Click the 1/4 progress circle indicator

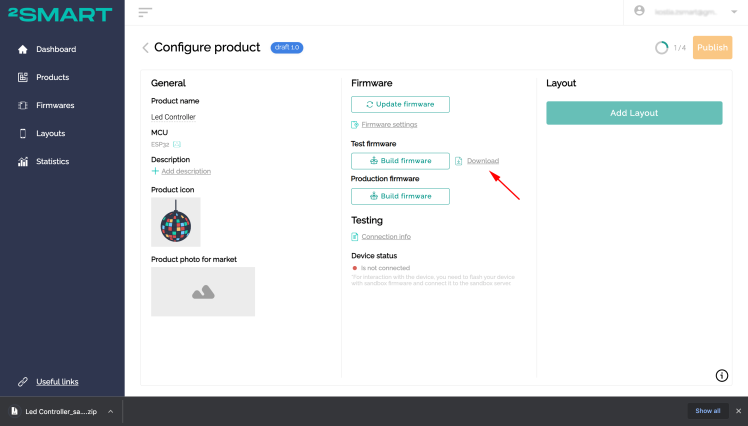pos(661,47)
